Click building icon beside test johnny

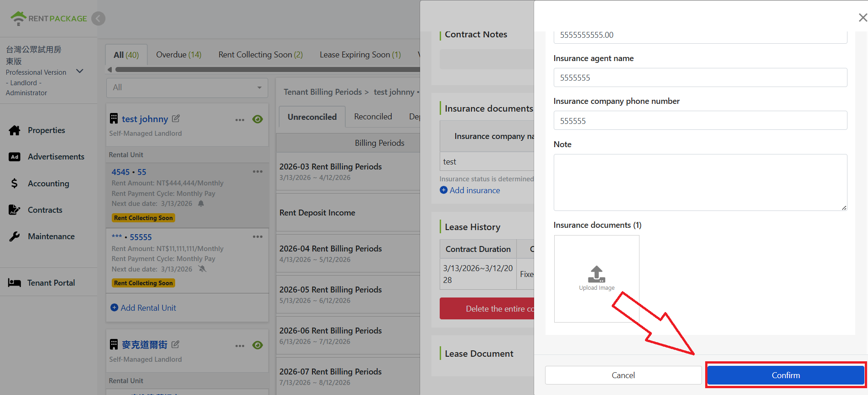coord(114,118)
